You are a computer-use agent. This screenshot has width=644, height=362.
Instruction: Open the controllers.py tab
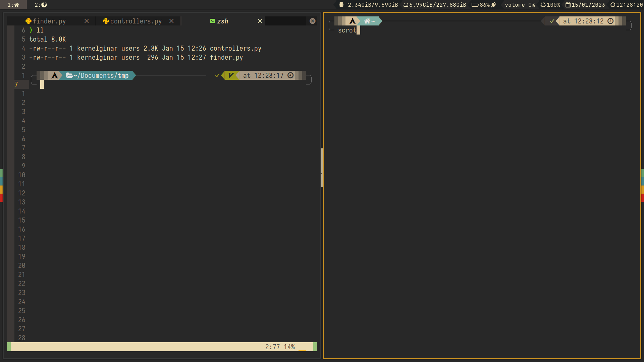point(136,21)
